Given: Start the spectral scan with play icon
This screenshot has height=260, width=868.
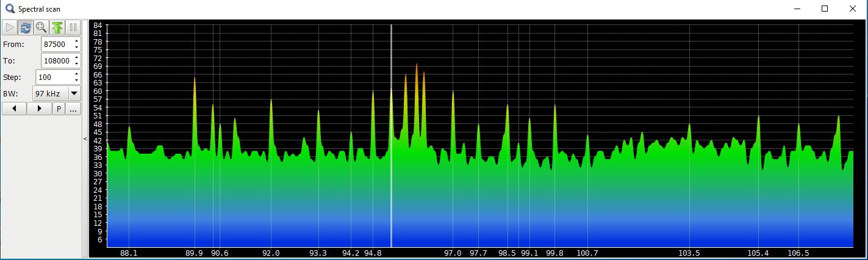Looking at the screenshot, I should pyautogui.click(x=10, y=27).
